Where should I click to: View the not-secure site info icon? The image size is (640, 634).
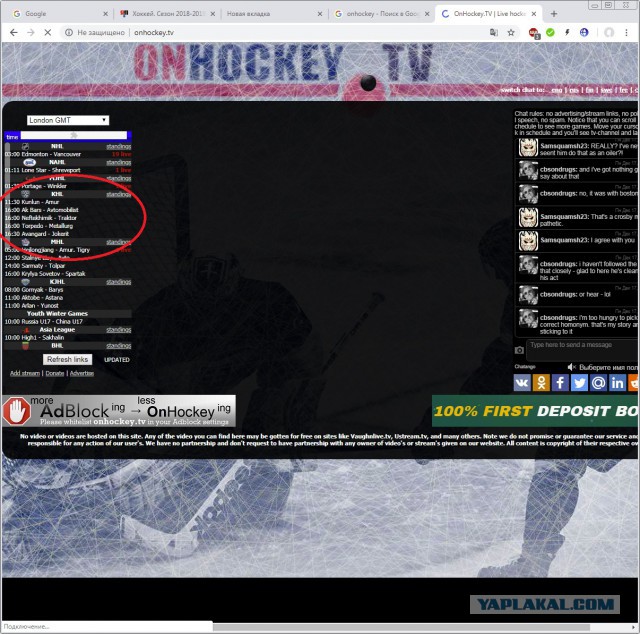coord(69,32)
